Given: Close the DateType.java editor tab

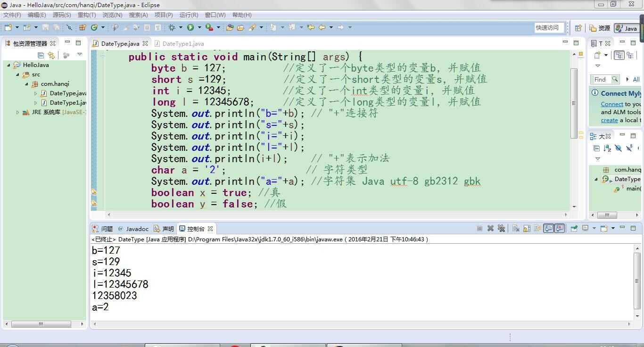Looking at the screenshot, I should point(146,43).
